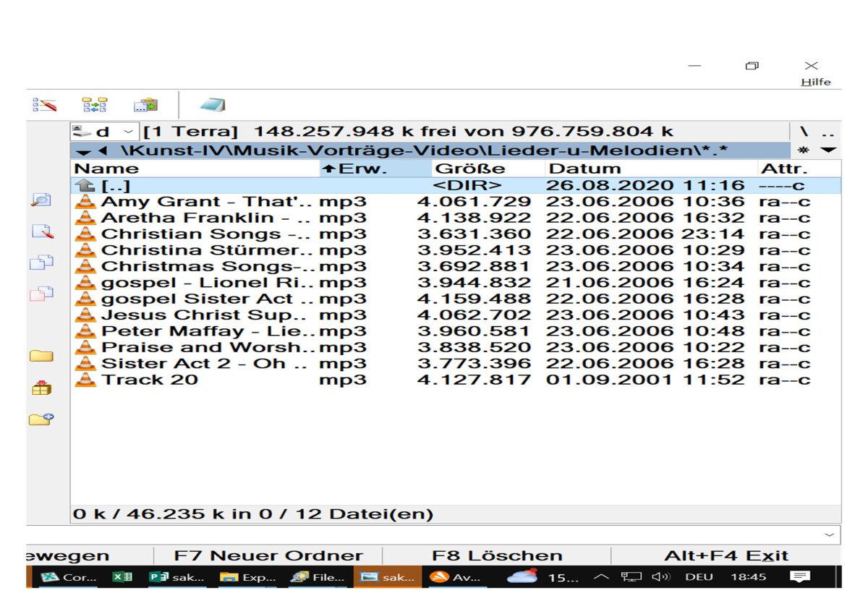Go to root directory with backslash button
The width and height of the screenshot is (868, 614).
pos(804,132)
